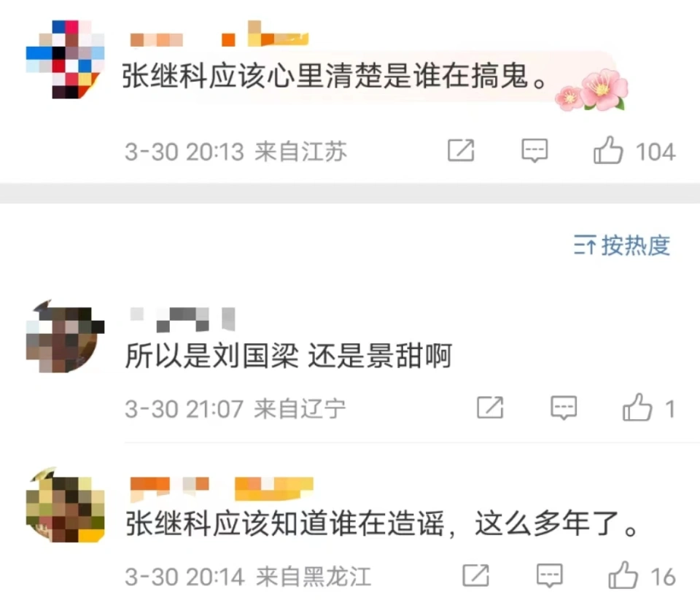Like the comment with 104 likes
700x600 pixels.
click(608, 150)
